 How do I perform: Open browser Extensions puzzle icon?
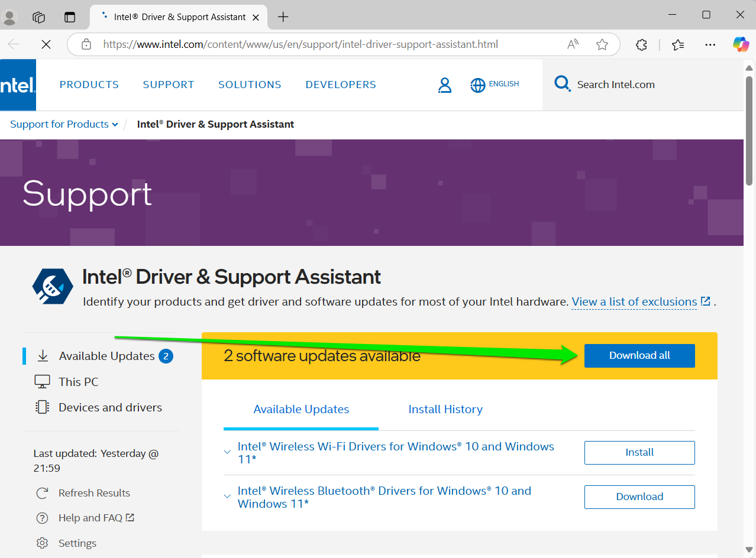click(641, 44)
